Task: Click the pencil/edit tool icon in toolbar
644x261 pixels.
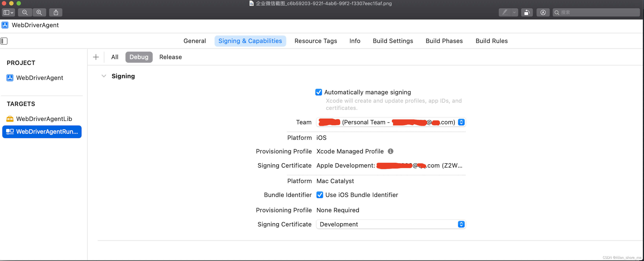Action: (x=504, y=12)
